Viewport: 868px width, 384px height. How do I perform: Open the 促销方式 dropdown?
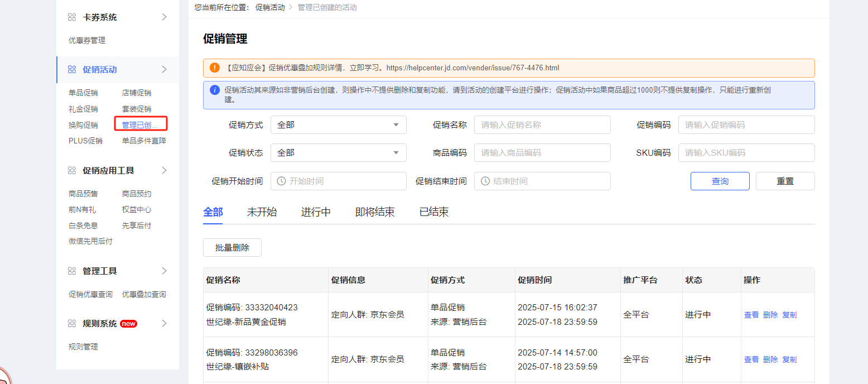(338, 125)
